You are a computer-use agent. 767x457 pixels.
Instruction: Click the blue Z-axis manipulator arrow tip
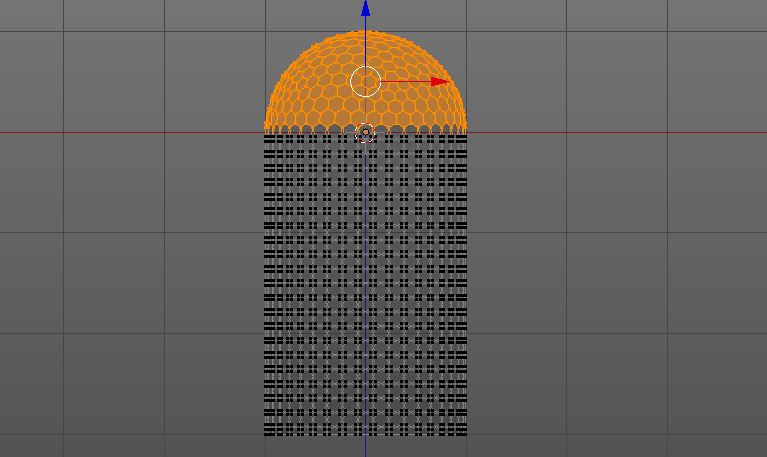[365, 8]
